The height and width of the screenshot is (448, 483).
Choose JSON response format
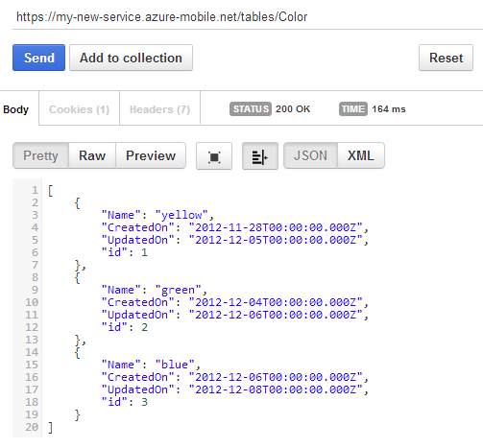click(310, 155)
